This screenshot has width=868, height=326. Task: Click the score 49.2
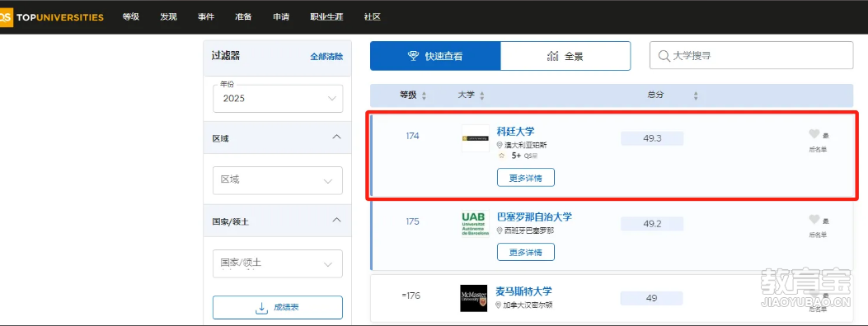click(x=652, y=224)
